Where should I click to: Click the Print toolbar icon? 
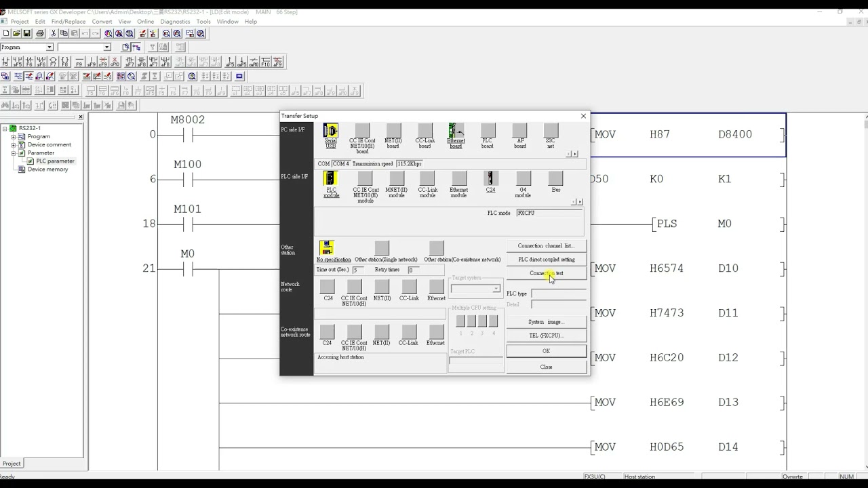coord(40,33)
